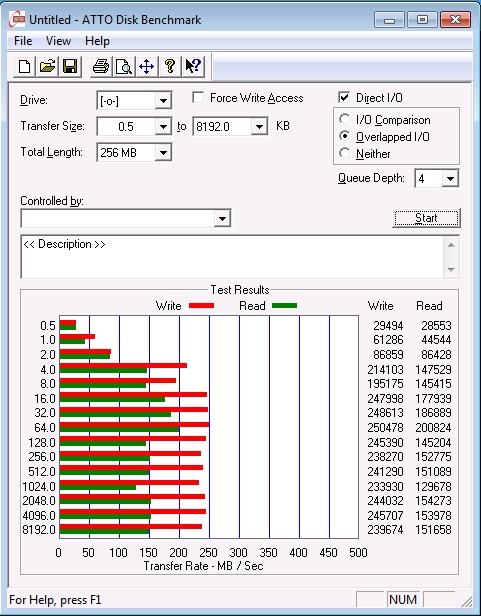
Task: Select the Overlapped I/O radio button
Action: [345, 136]
